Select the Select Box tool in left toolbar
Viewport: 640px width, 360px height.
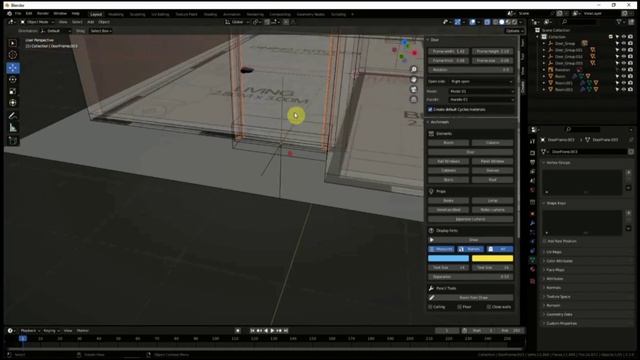pos(13,43)
